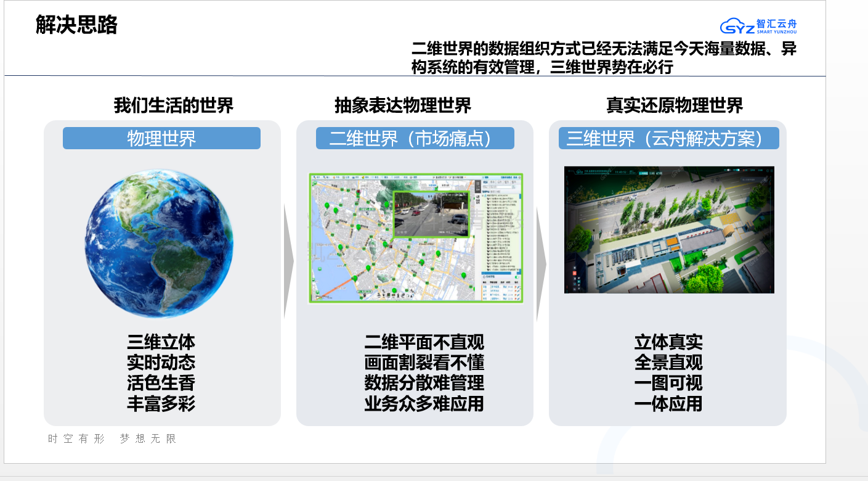Click the Earth globe image

[159, 244]
